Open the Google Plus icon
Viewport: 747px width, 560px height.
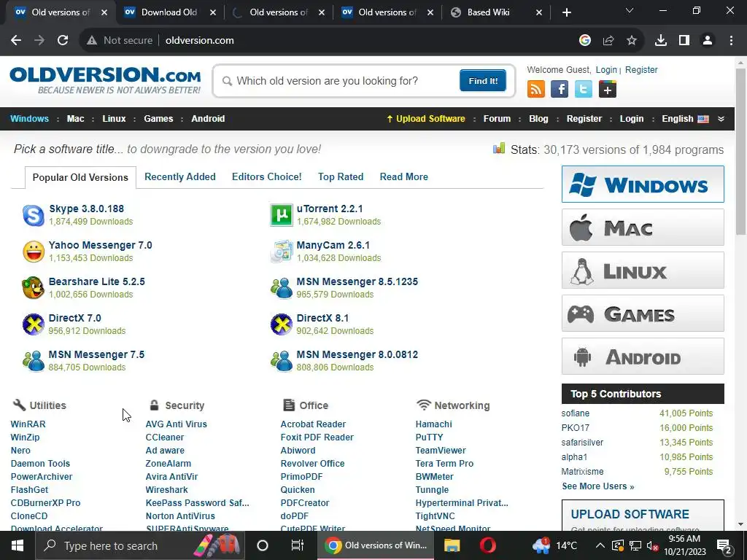coord(608,89)
